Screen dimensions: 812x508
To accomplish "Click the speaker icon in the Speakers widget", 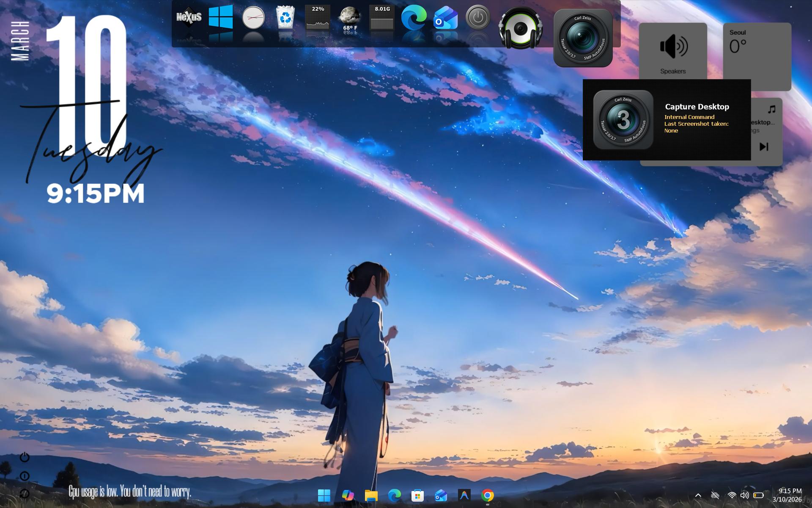I will click(x=673, y=46).
